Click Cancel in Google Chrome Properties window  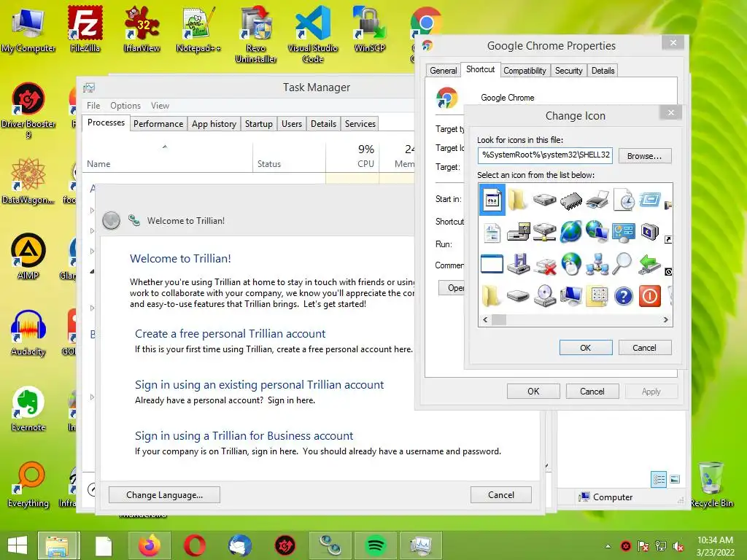coord(592,392)
